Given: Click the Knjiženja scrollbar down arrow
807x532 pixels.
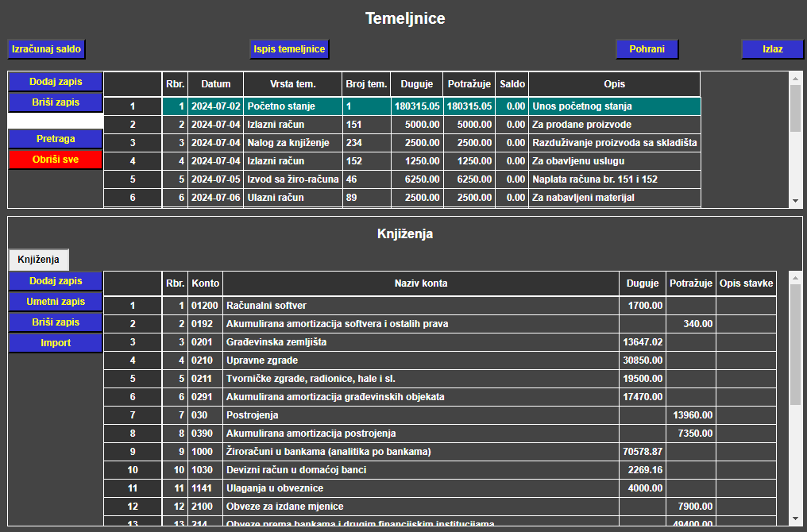Looking at the screenshot, I should tap(795, 519).
